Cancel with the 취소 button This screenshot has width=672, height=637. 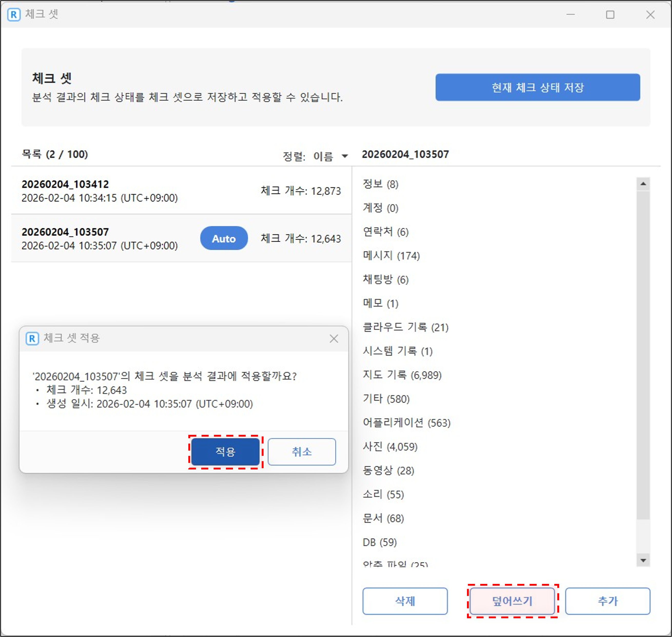point(301,452)
